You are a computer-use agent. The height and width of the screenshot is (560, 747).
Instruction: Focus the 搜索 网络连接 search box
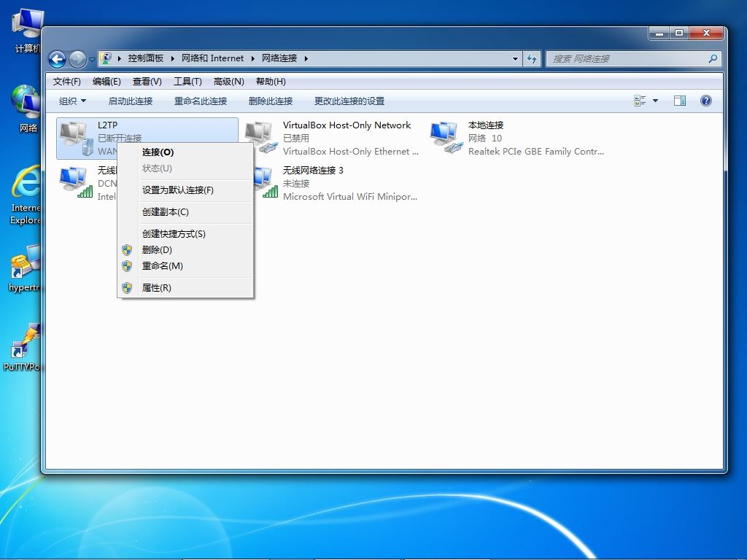pos(634,58)
